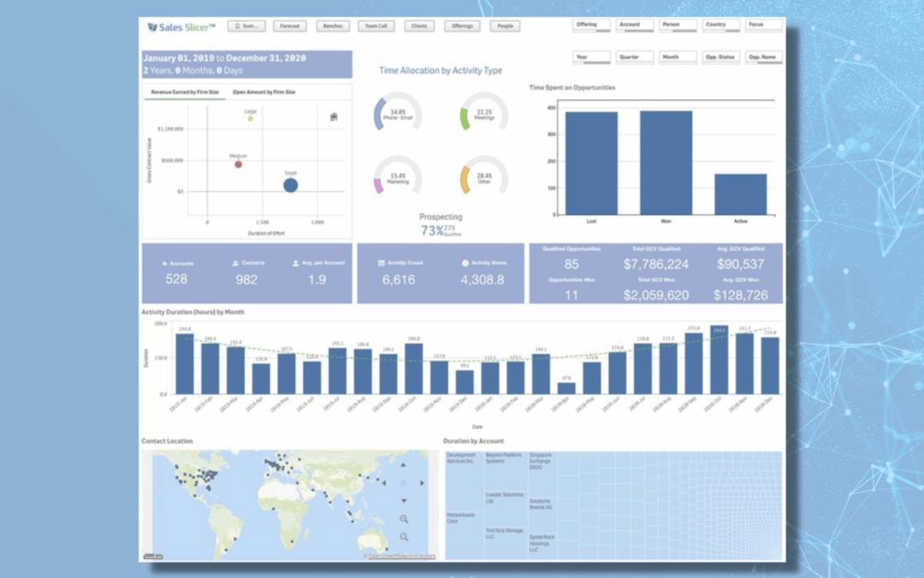Navigate to the Clients sheet
This screenshot has height=578, width=924.
[419, 26]
